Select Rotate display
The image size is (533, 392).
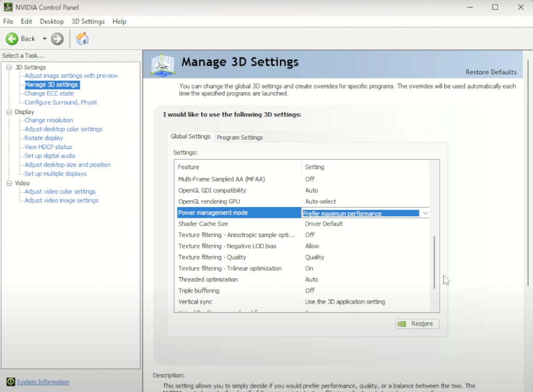point(44,138)
